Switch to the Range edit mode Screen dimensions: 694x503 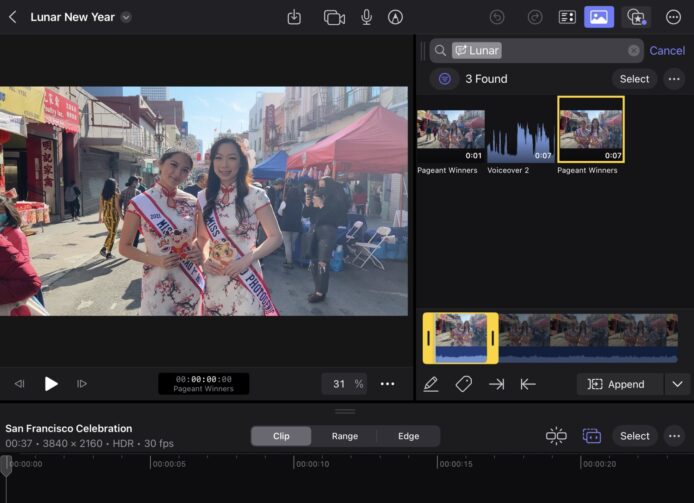point(345,436)
